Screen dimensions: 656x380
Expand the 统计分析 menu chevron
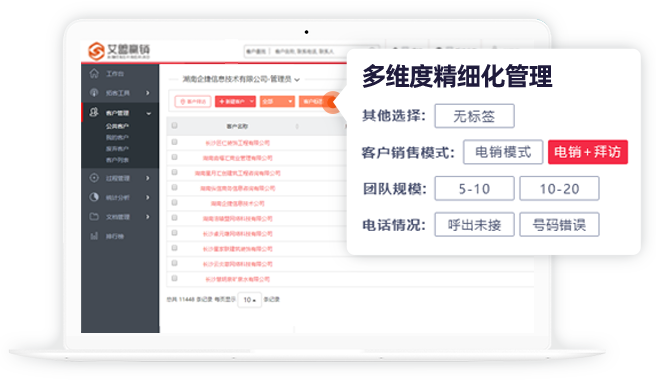(148, 198)
